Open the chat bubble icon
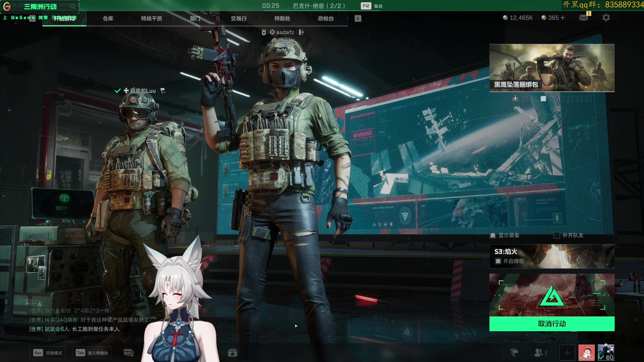The height and width of the screenshot is (362, 644). [x=128, y=353]
